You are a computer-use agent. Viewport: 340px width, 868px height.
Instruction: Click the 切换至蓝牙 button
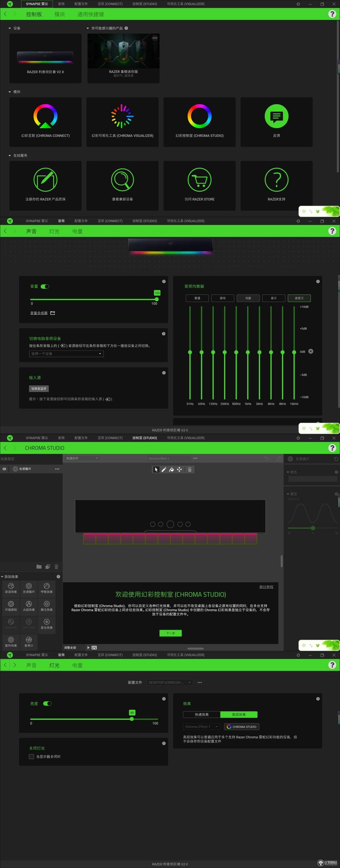click(39, 388)
